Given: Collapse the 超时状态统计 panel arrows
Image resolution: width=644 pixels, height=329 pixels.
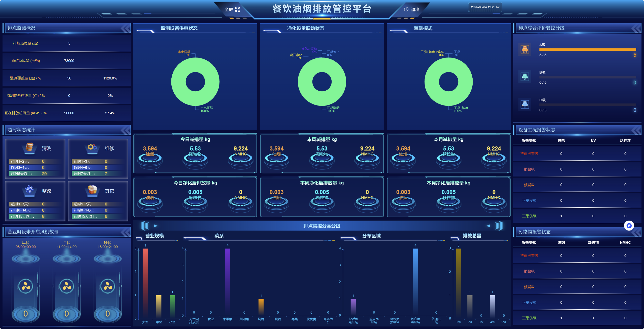Looking at the screenshot, I should point(126,130).
